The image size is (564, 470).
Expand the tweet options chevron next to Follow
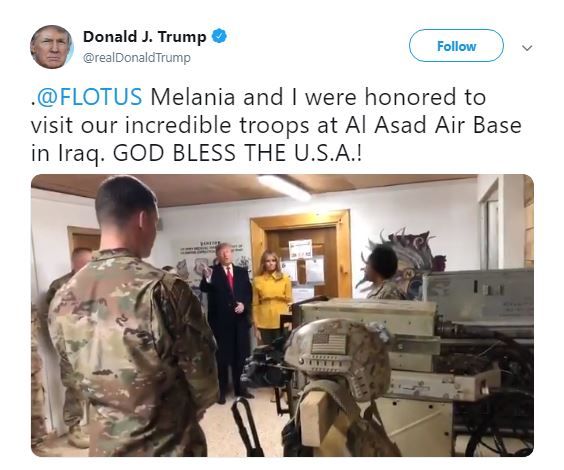pos(527,47)
